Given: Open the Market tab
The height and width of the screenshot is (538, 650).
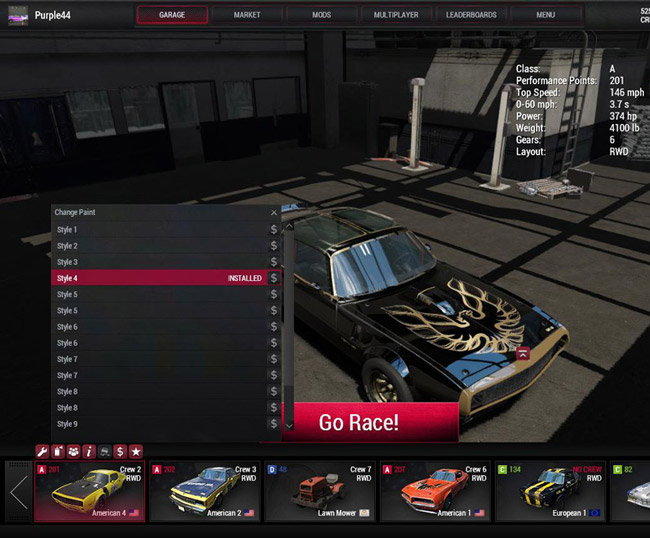Looking at the screenshot, I should (247, 15).
